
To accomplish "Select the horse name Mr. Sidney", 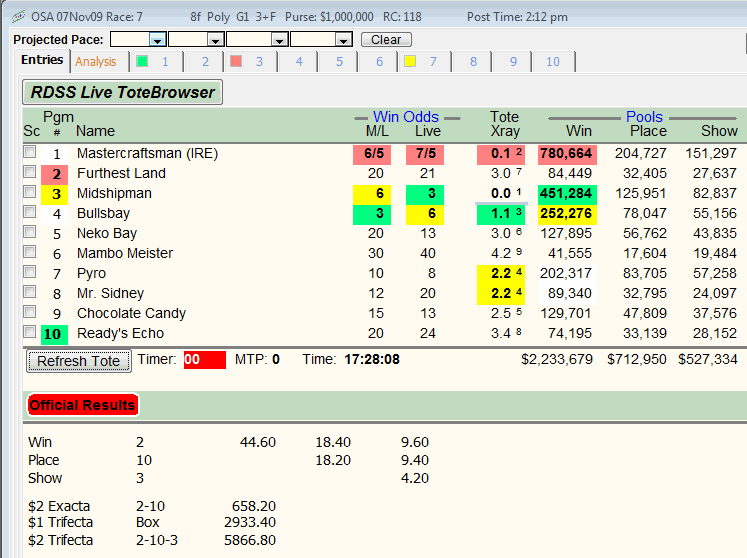I will (111, 294).
